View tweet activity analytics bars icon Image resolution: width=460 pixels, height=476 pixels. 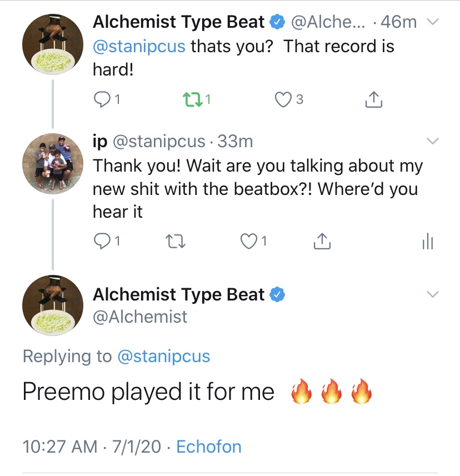(x=427, y=241)
